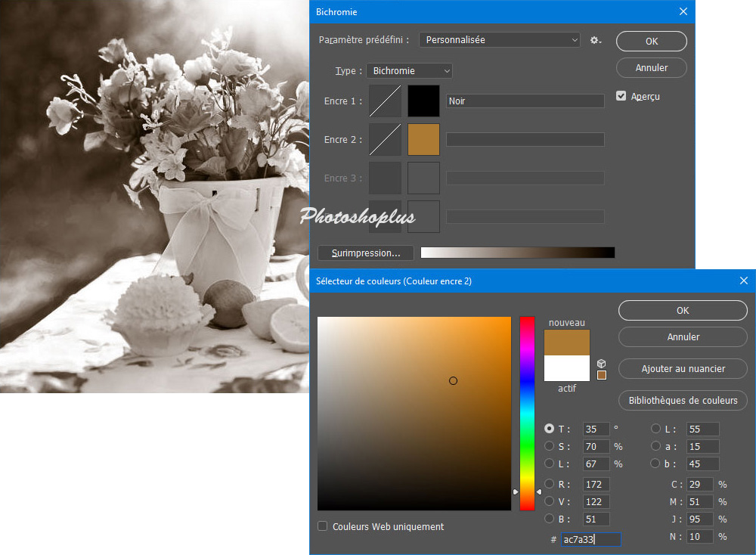Open the Type Bichromie dropdown
Viewport: 756px width, 555px height.
point(409,71)
